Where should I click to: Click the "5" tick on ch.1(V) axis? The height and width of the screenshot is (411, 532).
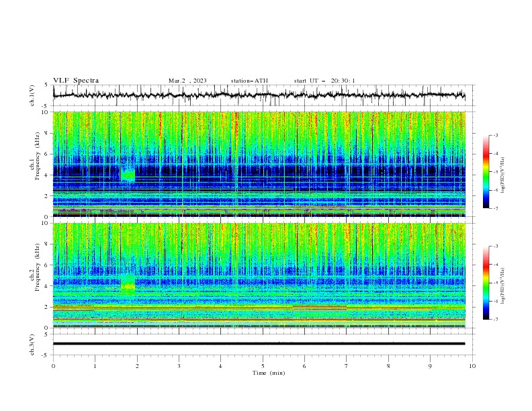pos(47,85)
